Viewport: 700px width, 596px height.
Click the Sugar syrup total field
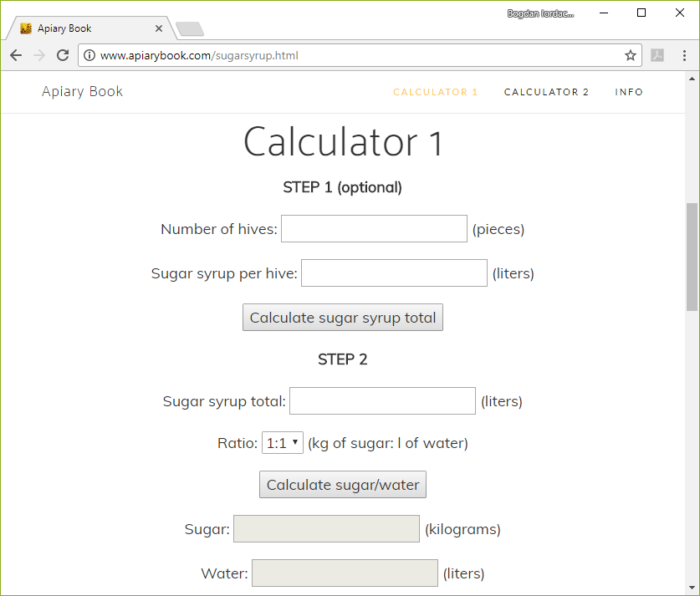pyautogui.click(x=382, y=400)
